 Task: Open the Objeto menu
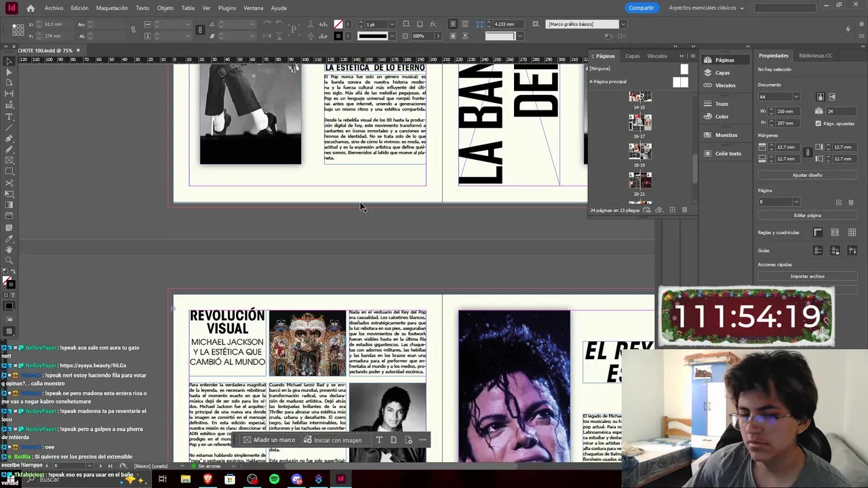(x=165, y=8)
